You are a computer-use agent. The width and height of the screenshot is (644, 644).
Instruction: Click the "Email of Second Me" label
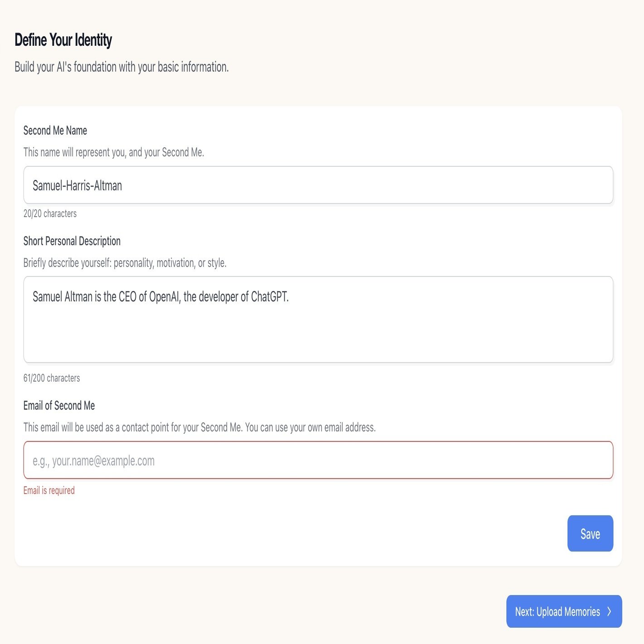pyautogui.click(x=59, y=406)
